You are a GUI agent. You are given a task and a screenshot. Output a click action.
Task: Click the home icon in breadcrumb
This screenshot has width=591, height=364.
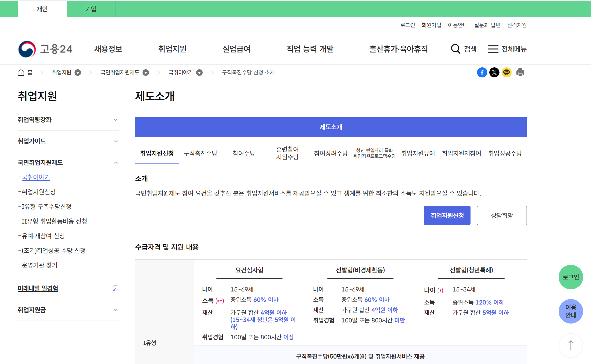(x=21, y=73)
